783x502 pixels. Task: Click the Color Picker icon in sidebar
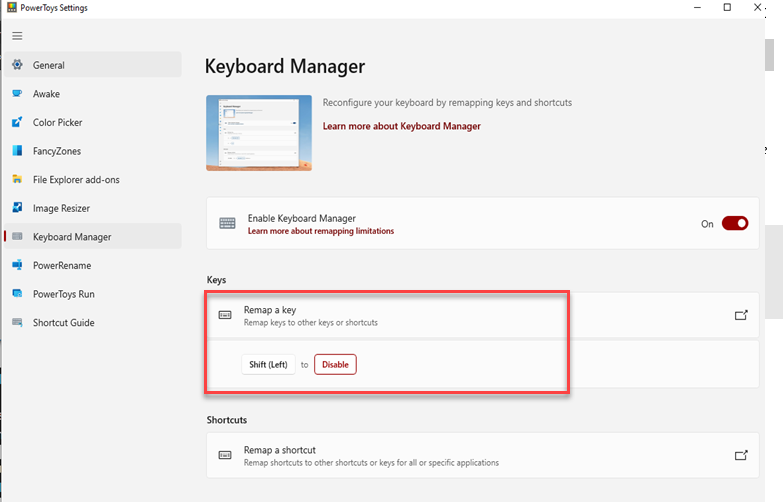pyautogui.click(x=17, y=123)
